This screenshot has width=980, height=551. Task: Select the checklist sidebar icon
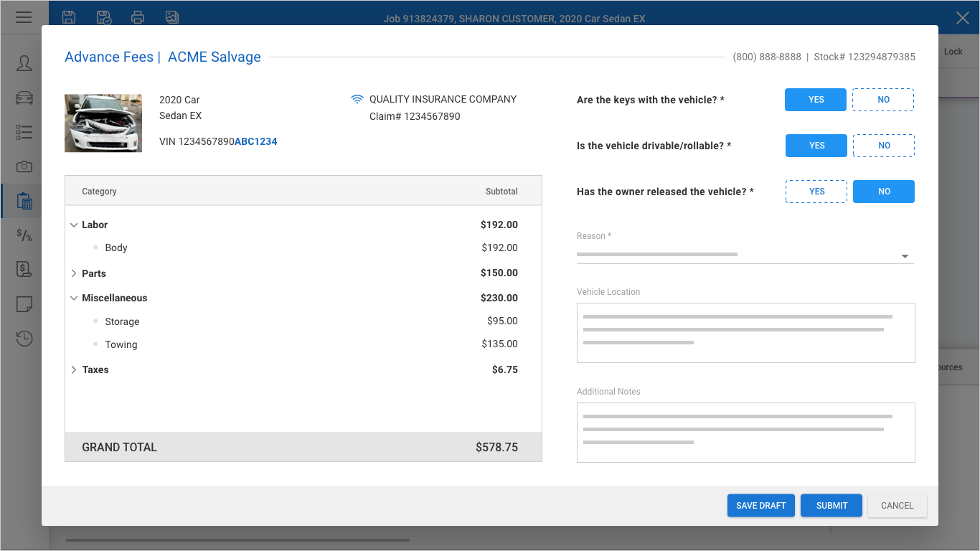pos(24,132)
